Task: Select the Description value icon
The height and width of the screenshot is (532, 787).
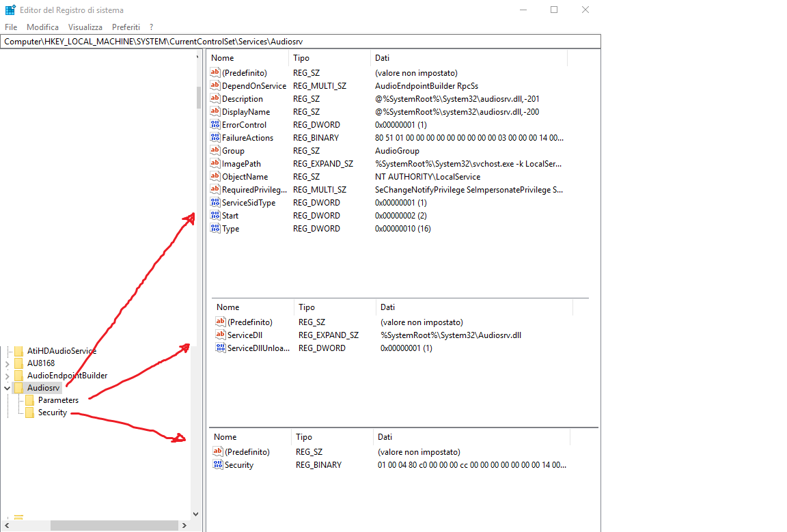Action: (x=215, y=99)
